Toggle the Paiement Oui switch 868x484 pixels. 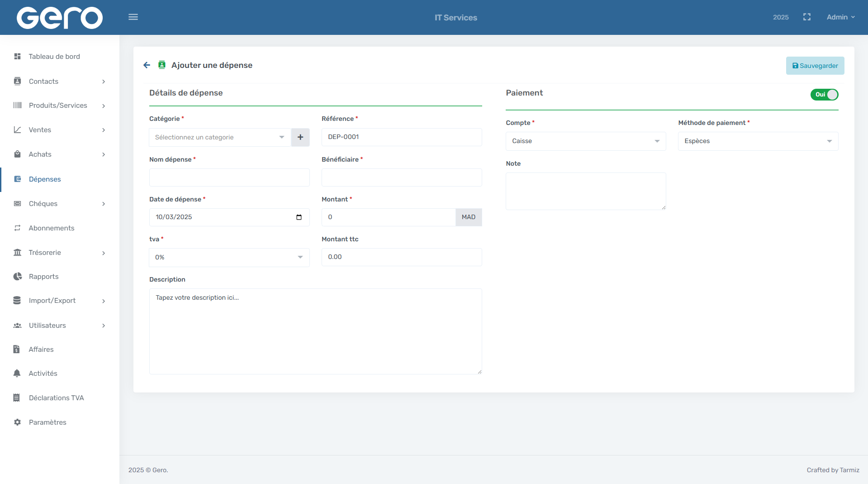[x=824, y=95]
